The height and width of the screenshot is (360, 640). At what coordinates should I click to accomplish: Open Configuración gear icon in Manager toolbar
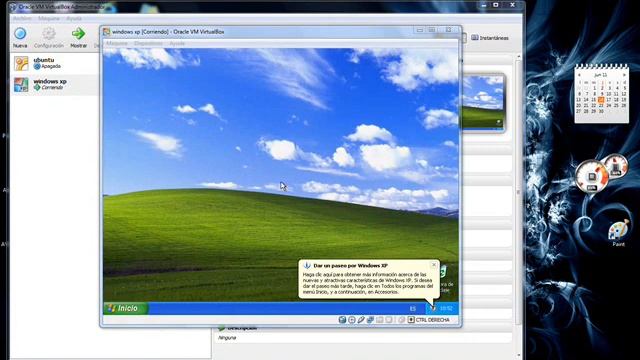pyautogui.click(x=49, y=33)
